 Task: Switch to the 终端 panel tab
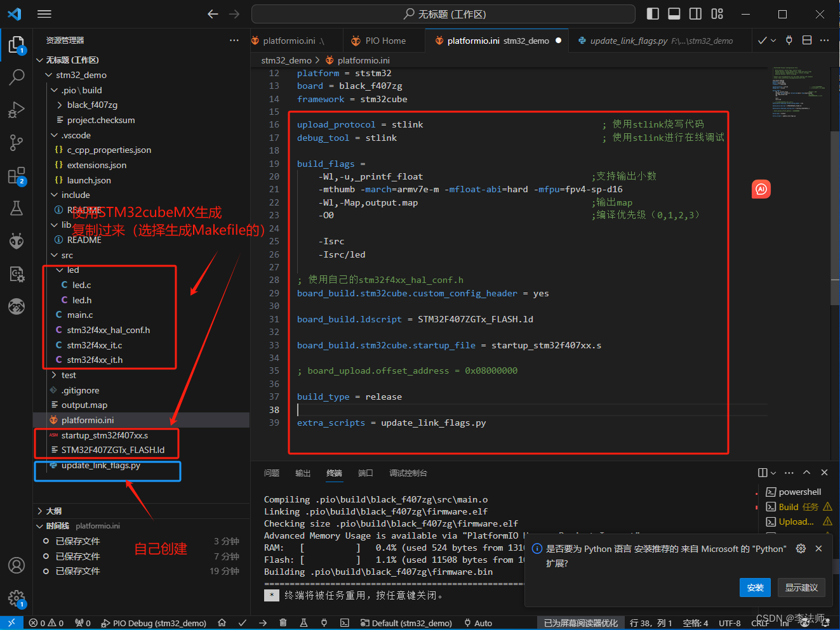(x=335, y=473)
